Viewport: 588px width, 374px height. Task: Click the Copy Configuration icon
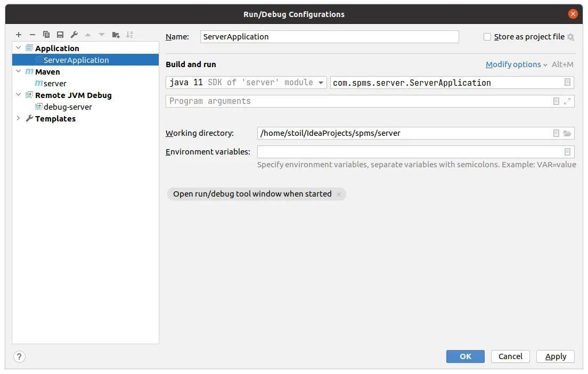tap(46, 35)
